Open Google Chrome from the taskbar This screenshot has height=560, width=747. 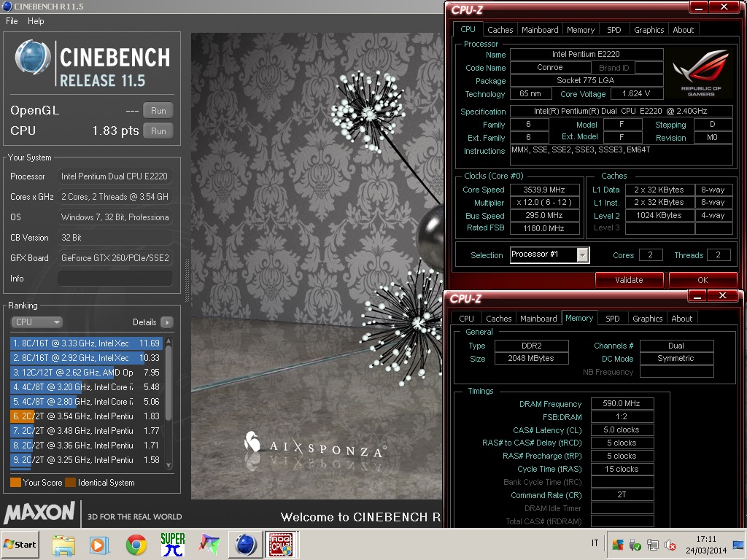(136, 545)
